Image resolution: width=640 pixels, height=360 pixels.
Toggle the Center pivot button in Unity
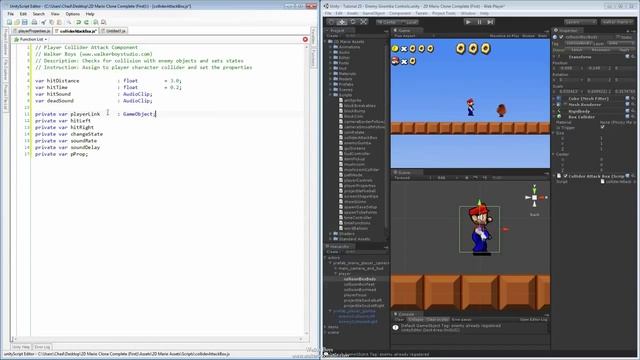pos(388,22)
